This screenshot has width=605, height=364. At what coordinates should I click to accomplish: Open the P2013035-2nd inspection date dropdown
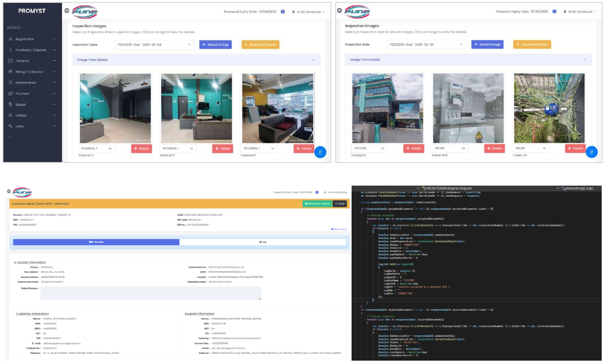[426, 45]
